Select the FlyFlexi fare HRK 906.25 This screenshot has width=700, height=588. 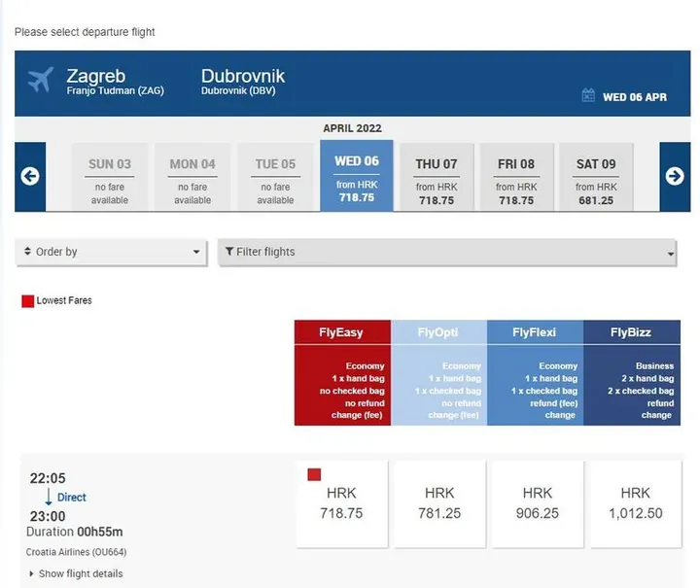pos(538,503)
